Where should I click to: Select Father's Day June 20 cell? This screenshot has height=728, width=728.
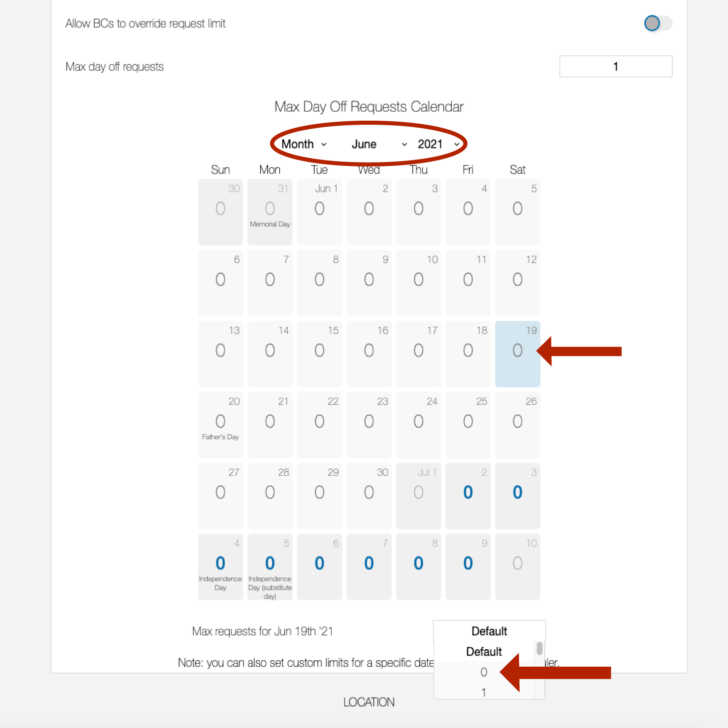point(220,425)
